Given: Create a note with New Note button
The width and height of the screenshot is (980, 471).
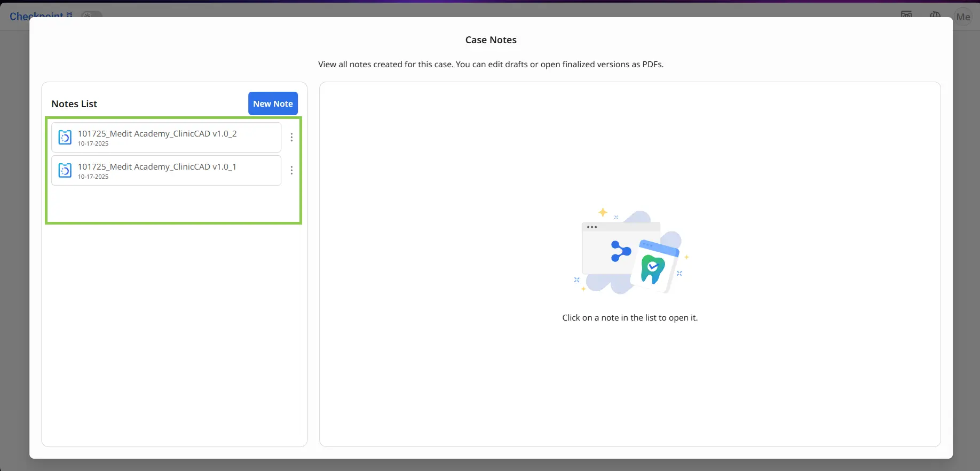Looking at the screenshot, I should [x=273, y=103].
